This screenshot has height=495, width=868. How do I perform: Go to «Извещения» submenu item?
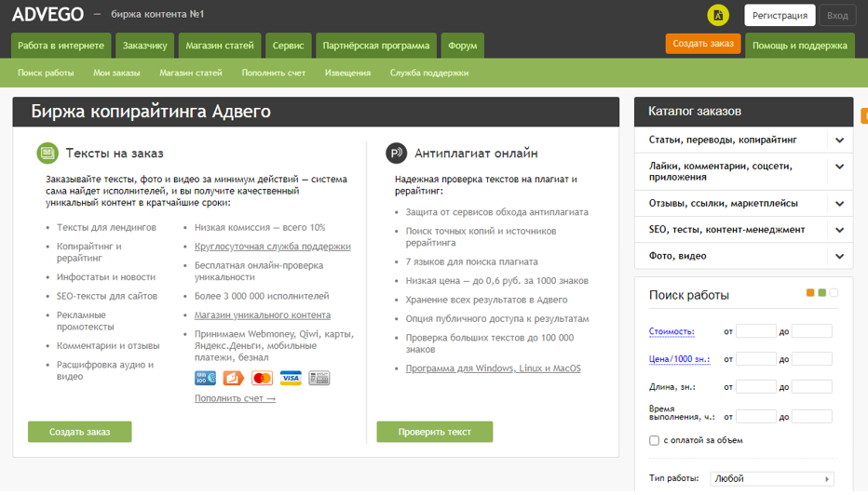[347, 73]
